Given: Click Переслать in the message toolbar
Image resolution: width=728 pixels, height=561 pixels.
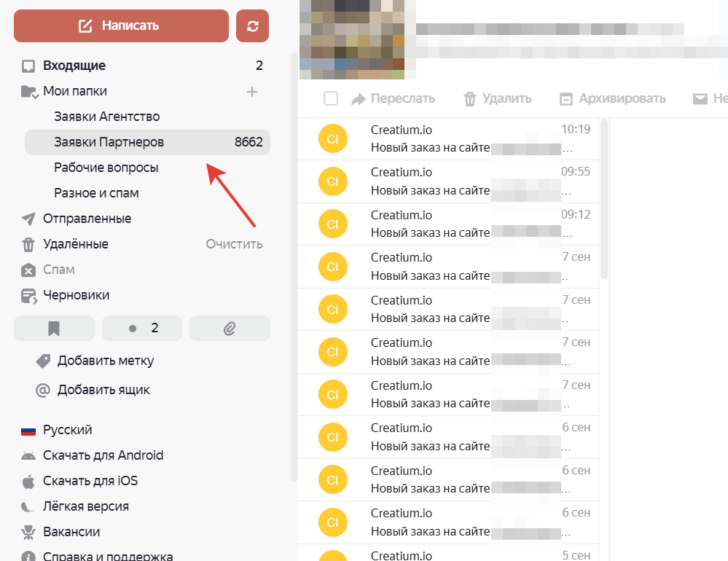Looking at the screenshot, I should click(x=394, y=99).
